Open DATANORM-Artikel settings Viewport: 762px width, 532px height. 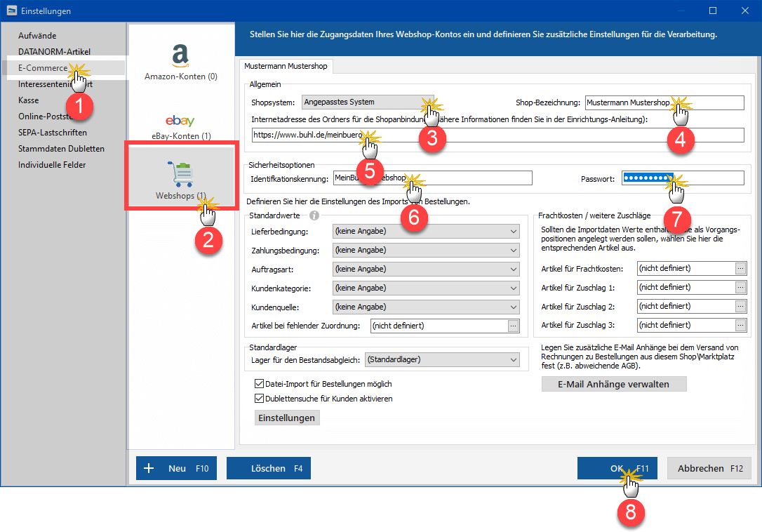pos(55,51)
